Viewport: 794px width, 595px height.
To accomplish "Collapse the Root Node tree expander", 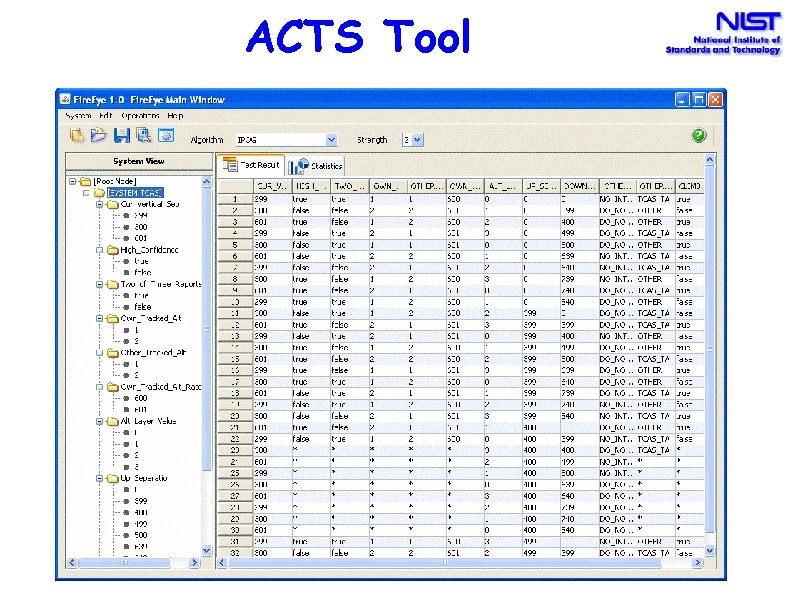I will pyautogui.click(x=72, y=181).
